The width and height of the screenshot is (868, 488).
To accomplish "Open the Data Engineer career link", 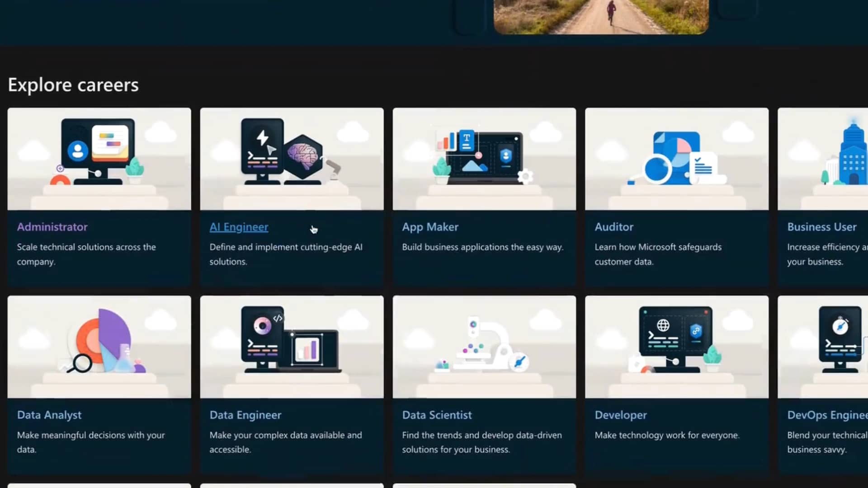I will (x=245, y=415).
